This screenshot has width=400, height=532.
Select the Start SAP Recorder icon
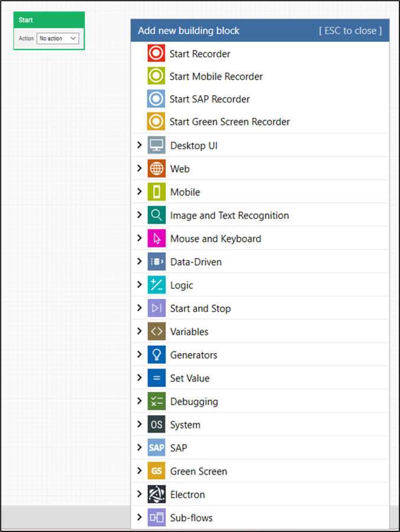(x=155, y=99)
